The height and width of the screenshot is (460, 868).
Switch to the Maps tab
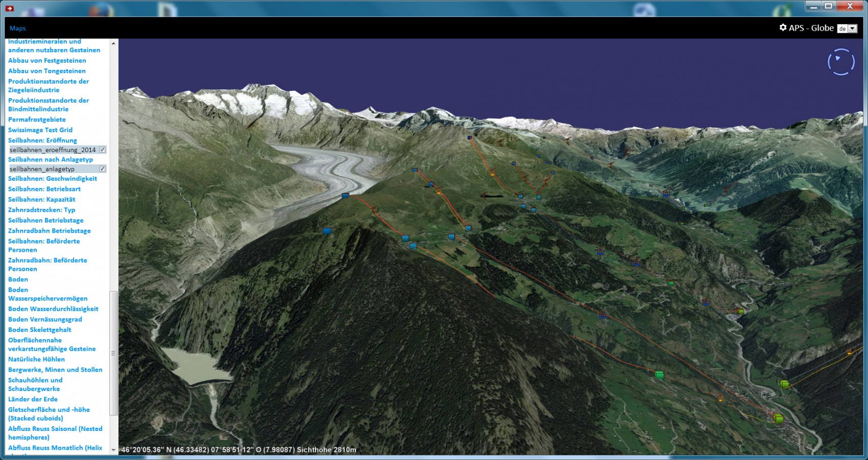[17, 28]
